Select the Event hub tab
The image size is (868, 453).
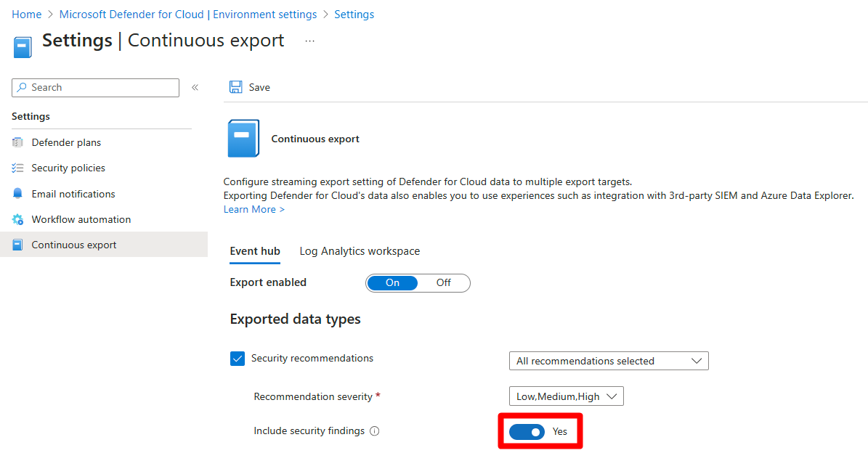tap(254, 250)
